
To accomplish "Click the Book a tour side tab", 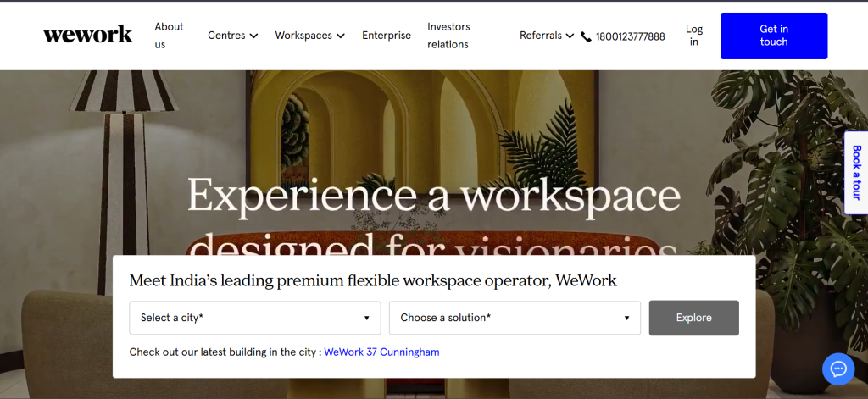I will point(856,173).
